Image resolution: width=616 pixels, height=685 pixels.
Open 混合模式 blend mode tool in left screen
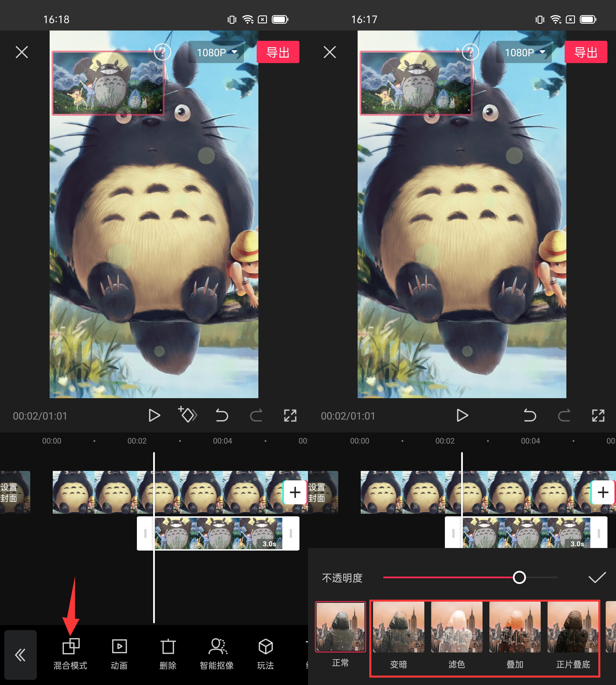pos(70,654)
